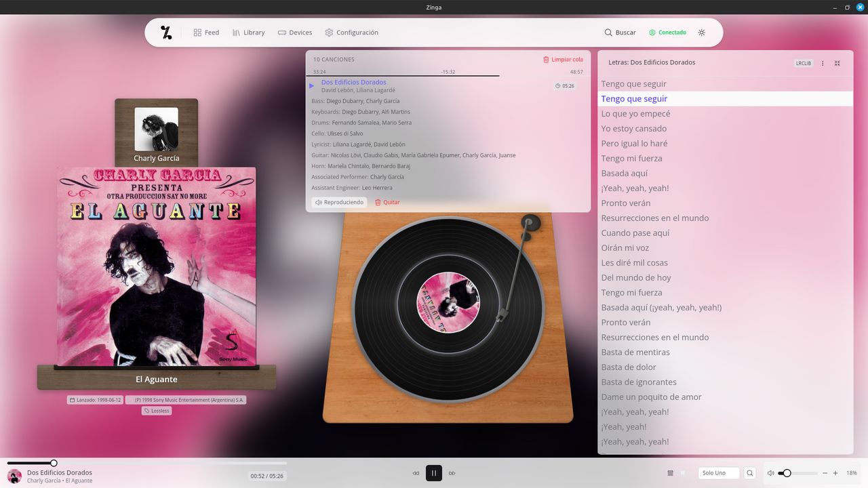Open the lyrics panel three-dot menu
The image size is (868, 488).
click(x=823, y=63)
